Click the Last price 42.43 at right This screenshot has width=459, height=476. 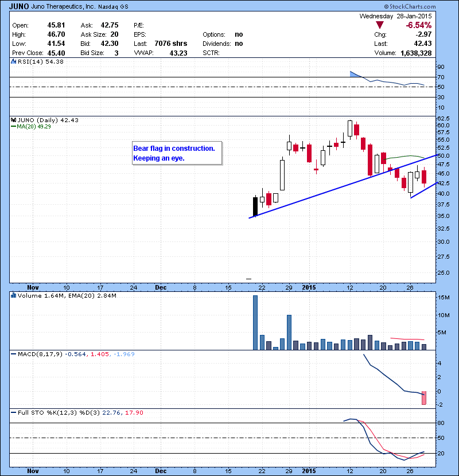(422, 44)
